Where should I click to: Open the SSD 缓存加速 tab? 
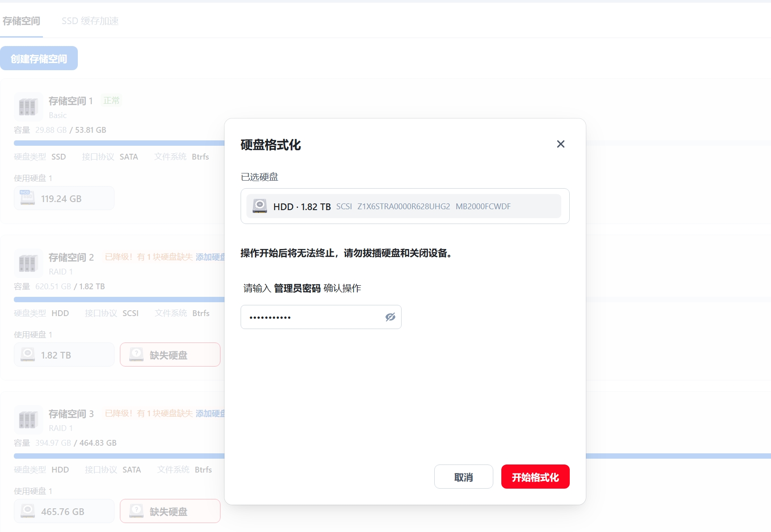click(x=90, y=21)
